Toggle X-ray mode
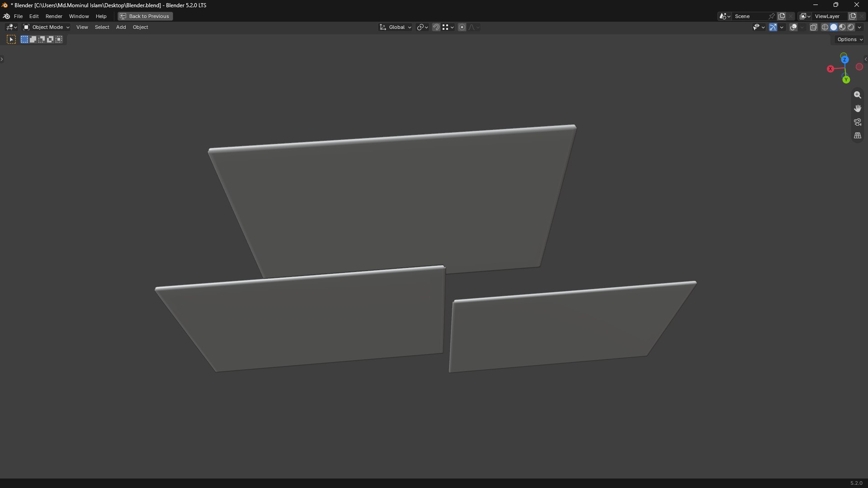 point(813,27)
